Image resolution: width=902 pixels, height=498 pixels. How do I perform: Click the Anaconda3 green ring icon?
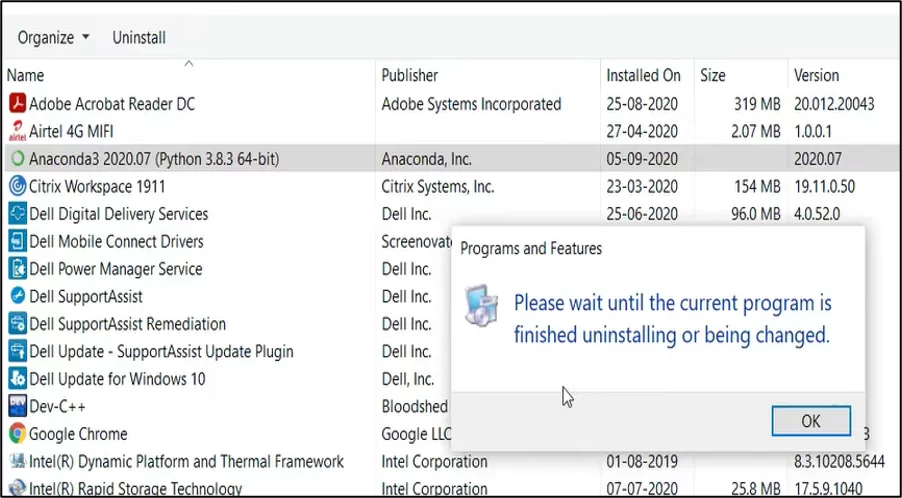coord(18,159)
